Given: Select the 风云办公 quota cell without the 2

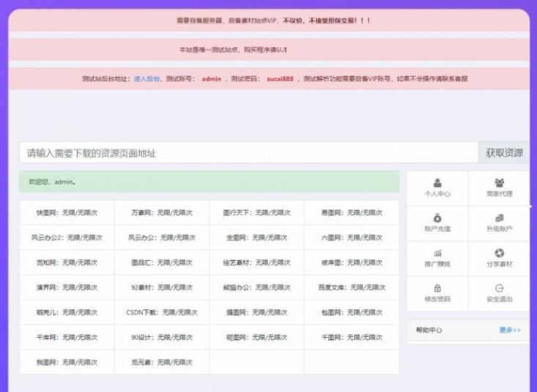Looking at the screenshot, I should 162,237.
